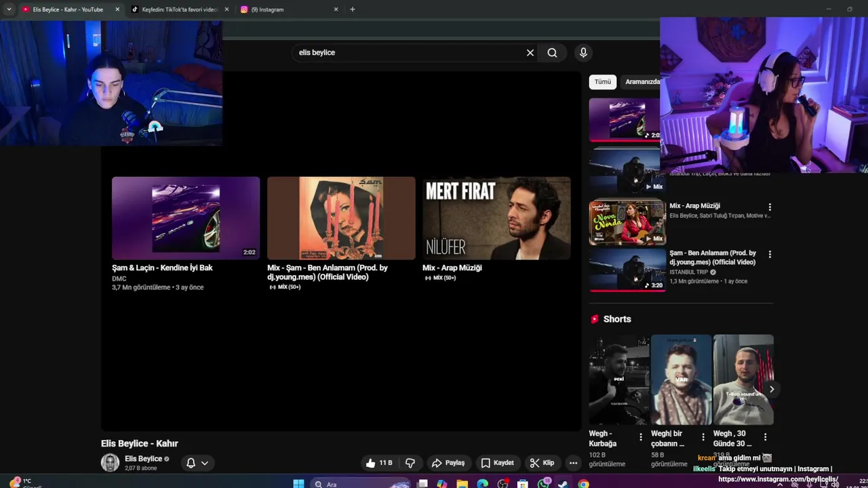
Task: Click title Şam & Laçin - Kendine İyi Bak
Action: pyautogui.click(x=162, y=268)
